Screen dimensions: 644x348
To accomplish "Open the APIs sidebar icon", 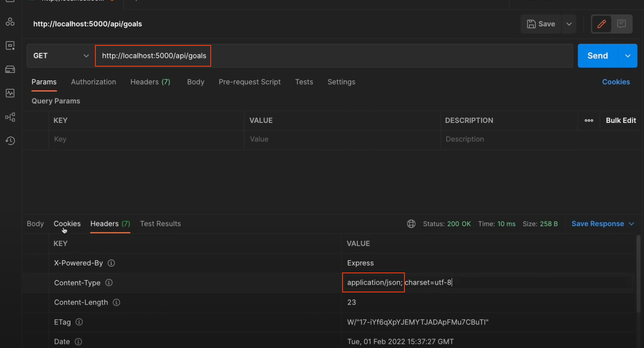I will click(10, 22).
